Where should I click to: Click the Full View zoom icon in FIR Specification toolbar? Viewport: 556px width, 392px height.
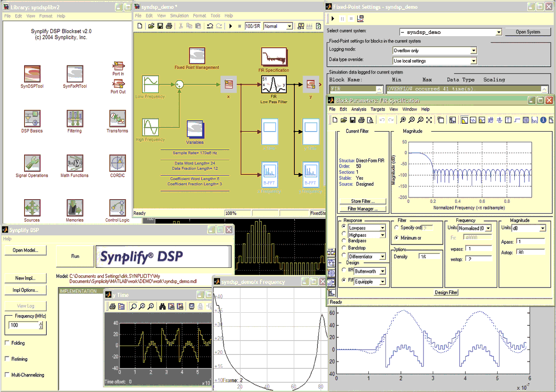tap(429, 120)
